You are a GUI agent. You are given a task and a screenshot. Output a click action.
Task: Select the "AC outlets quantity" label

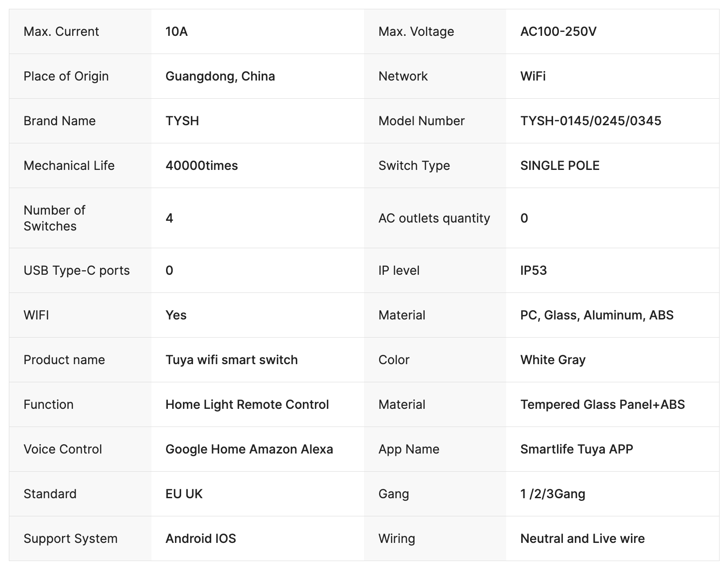434,218
